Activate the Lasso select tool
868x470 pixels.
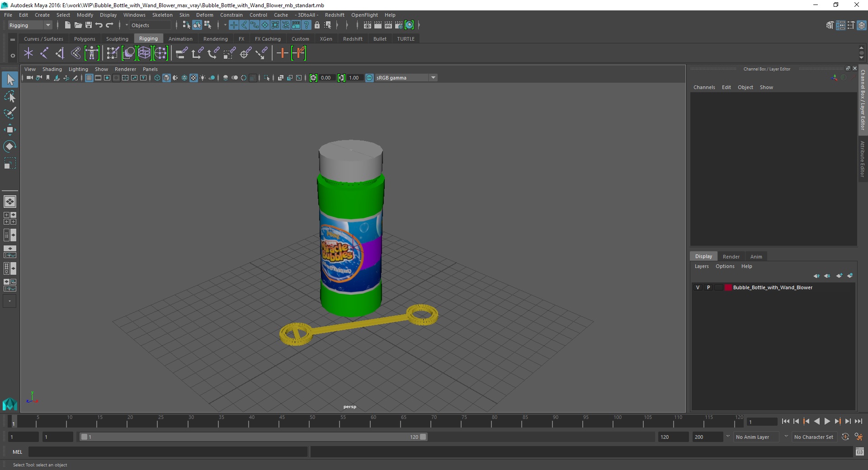pyautogui.click(x=10, y=97)
